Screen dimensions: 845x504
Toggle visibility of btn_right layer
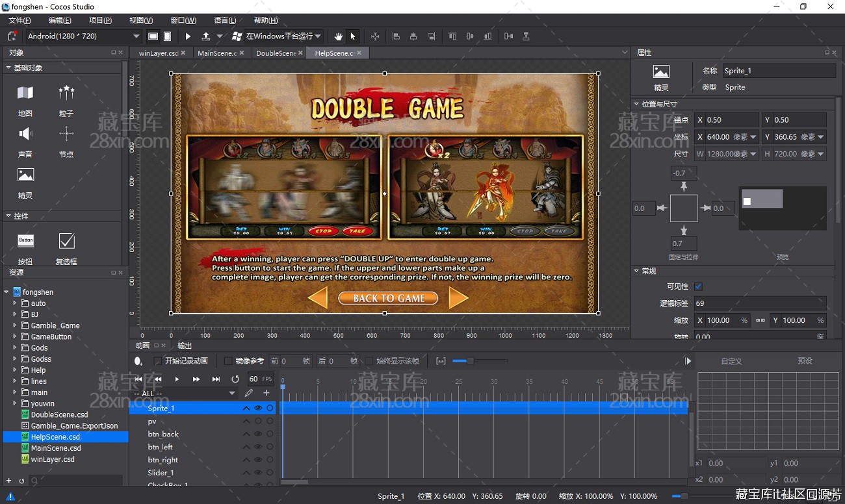[258, 460]
